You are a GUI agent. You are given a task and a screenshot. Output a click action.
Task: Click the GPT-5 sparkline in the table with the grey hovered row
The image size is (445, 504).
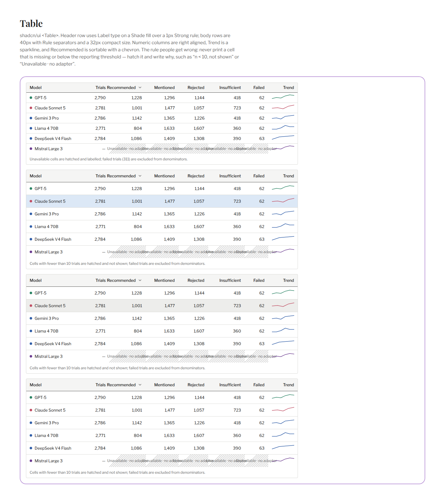coord(283,292)
